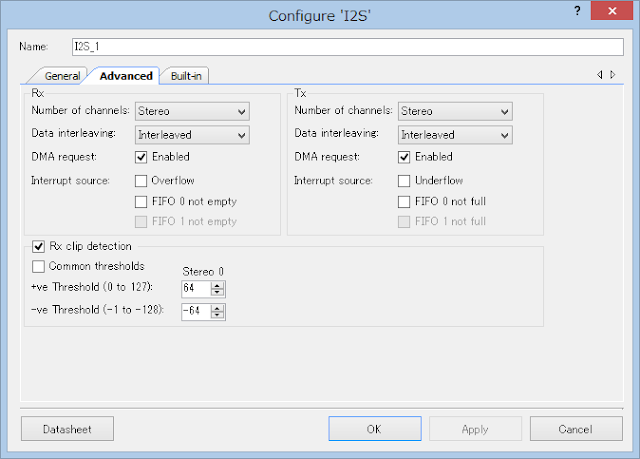The width and height of the screenshot is (640, 459).
Task: Select the Advanced tab
Action: pos(126,76)
